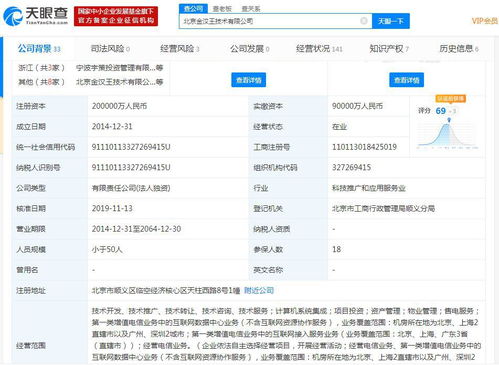Click the 宁波宇熊投资管理有限 company entry

click(x=119, y=68)
